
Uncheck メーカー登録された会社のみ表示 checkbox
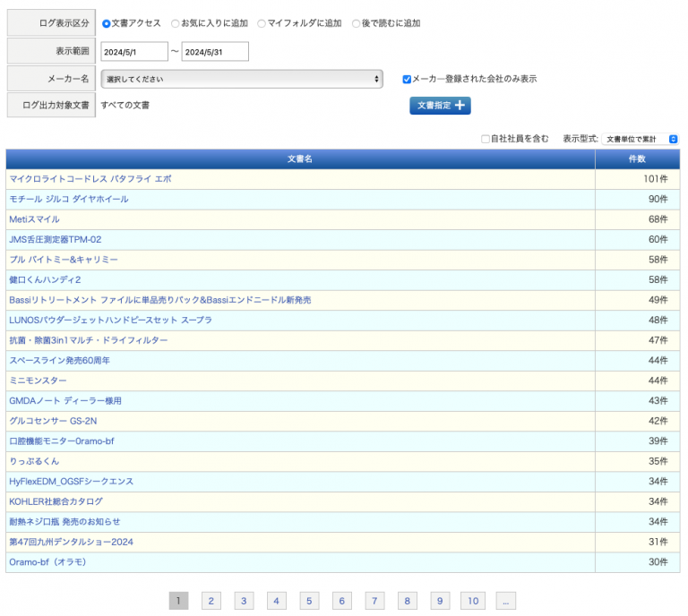407,80
